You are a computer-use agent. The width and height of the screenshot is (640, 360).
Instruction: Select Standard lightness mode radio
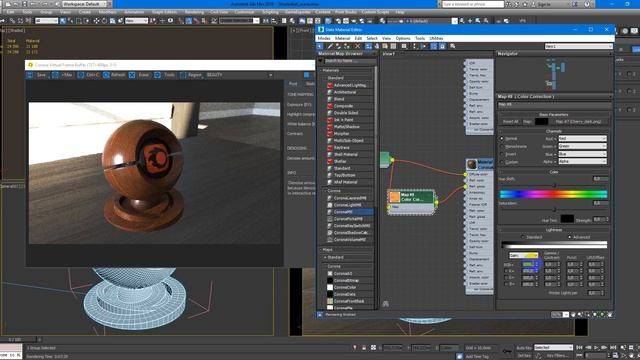[522, 237]
